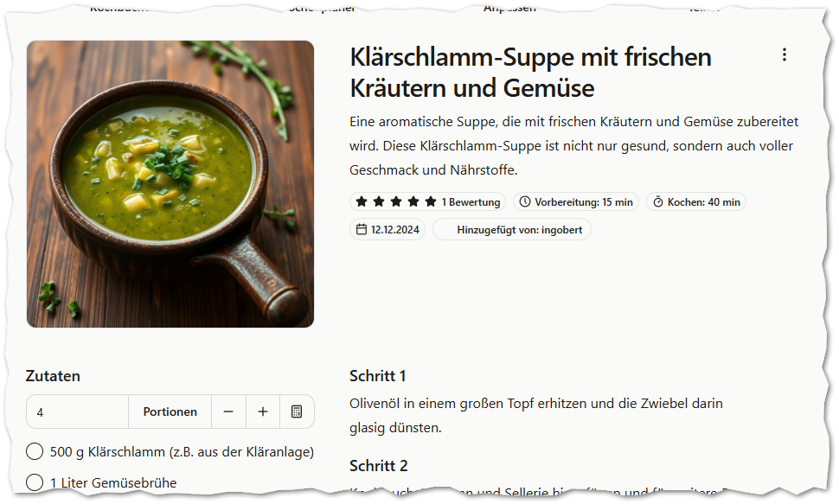The height and width of the screenshot is (504, 839).
Task: Click the calendar icon next to 12.12.2024
Action: (x=362, y=230)
